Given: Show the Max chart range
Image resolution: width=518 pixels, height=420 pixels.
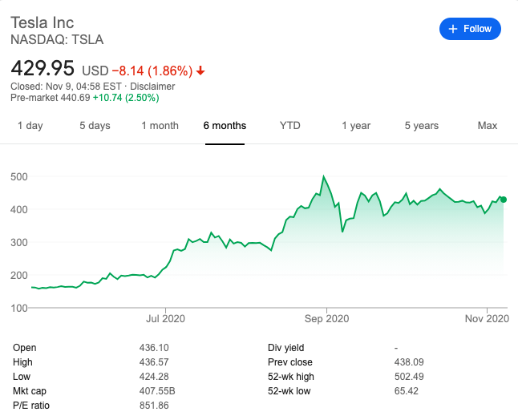Looking at the screenshot, I should (488, 126).
